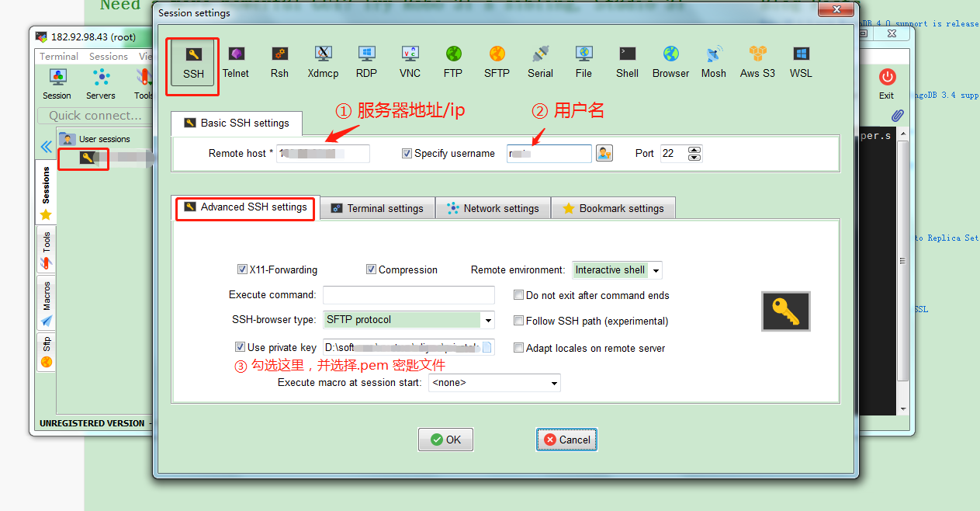
Task: Browse for private key file icon
Action: click(487, 347)
